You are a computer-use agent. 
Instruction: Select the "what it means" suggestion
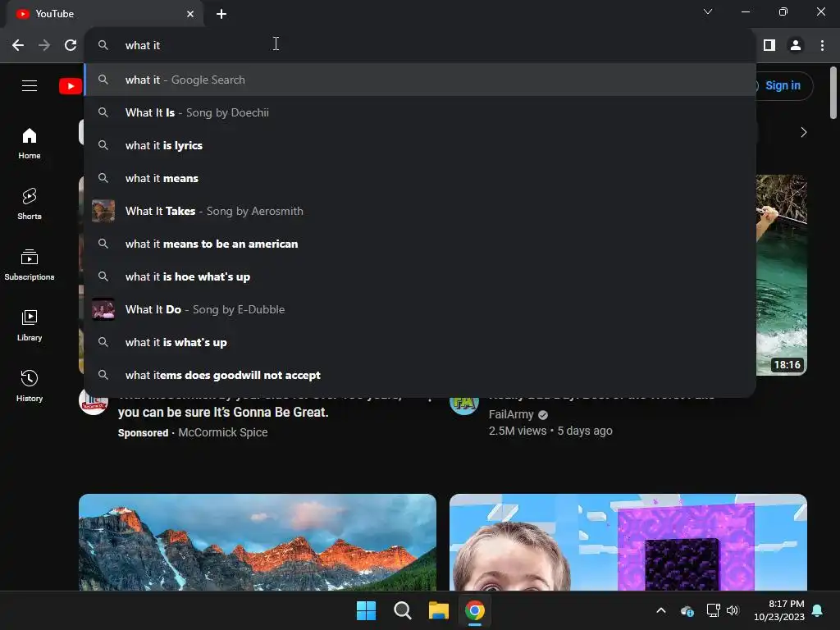pyautogui.click(x=420, y=178)
